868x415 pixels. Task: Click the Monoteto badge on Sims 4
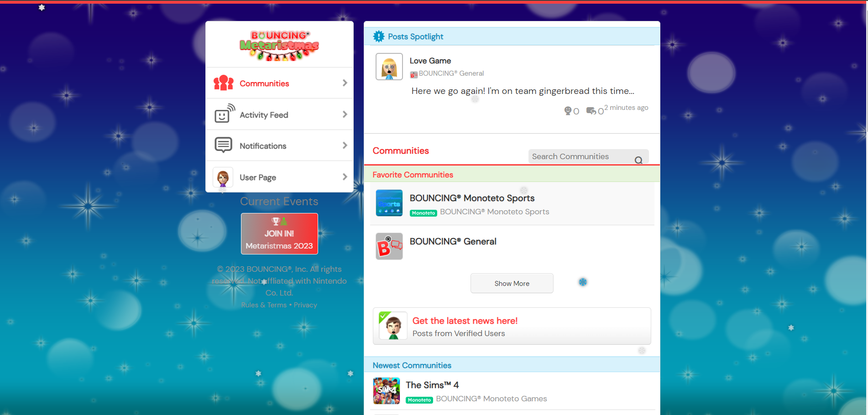click(419, 400)
